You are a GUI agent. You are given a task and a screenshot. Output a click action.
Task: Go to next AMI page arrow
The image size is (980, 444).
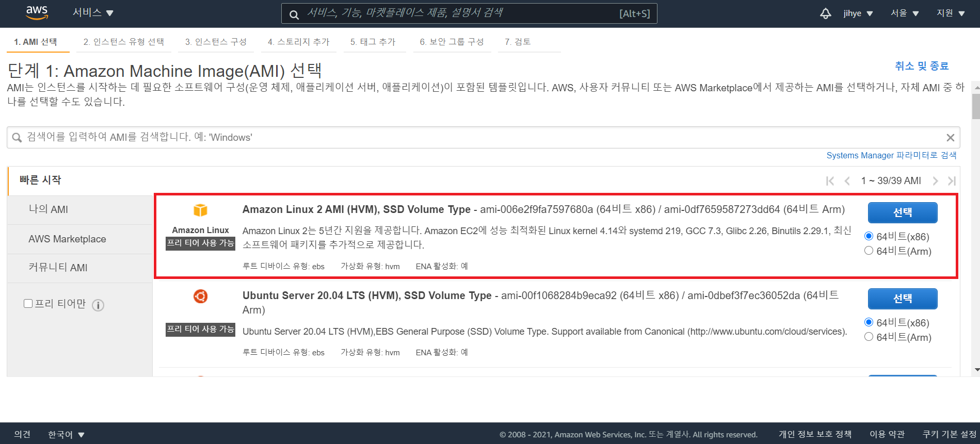tap(935, 181)
